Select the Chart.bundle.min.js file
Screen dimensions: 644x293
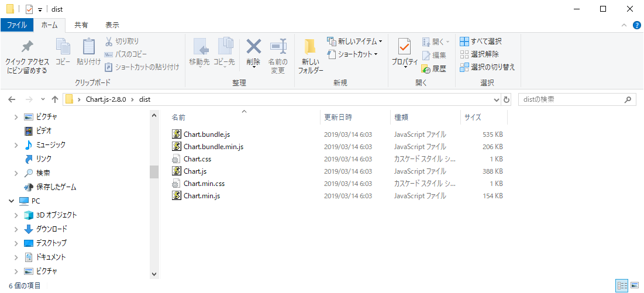(x=213, y=147)
